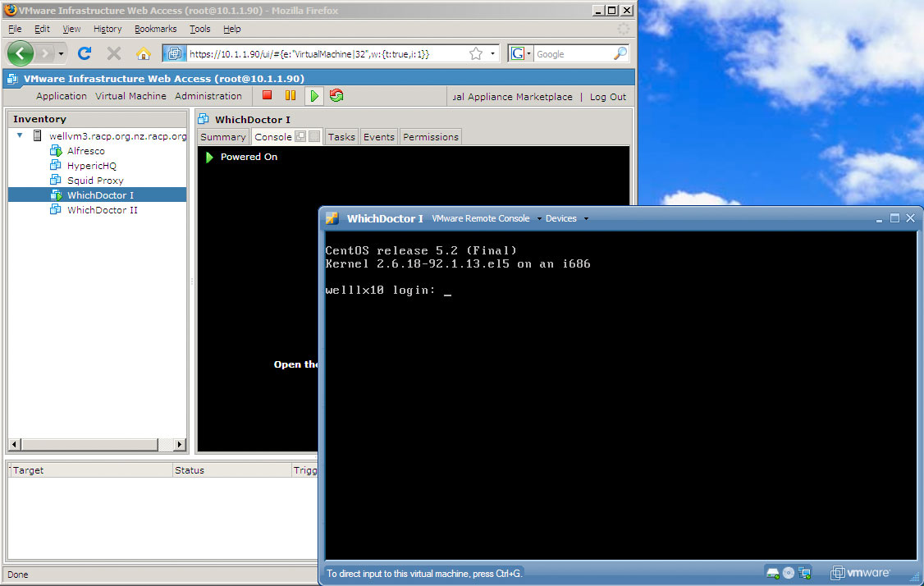The image size is (924, 586).
Task: Click into the Google search field
Action: click(573, 53)
